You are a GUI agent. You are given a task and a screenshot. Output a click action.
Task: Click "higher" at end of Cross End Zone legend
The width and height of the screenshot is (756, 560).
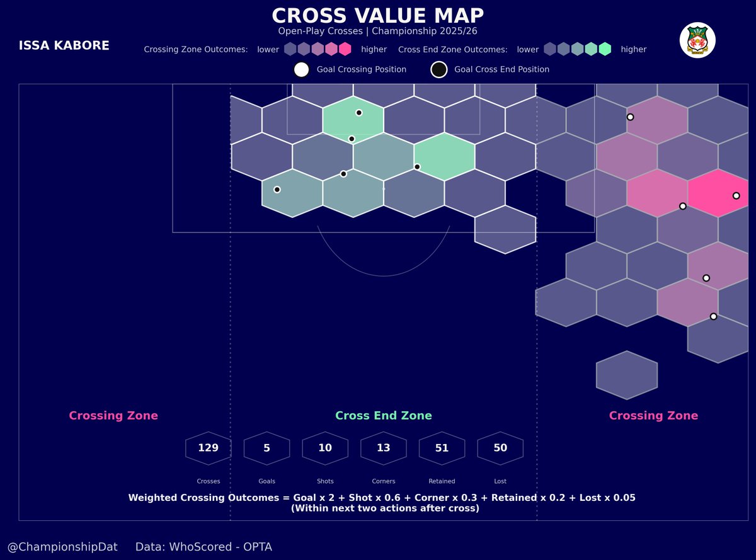coord(633,49)
